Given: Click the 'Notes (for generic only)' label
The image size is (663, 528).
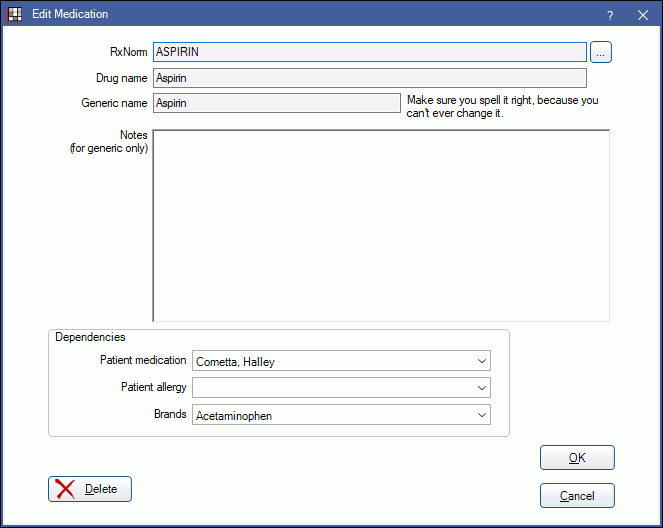Looking at the screenshot, I should coord(109,142).
